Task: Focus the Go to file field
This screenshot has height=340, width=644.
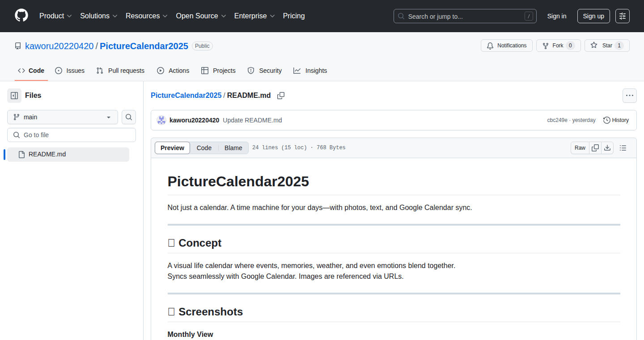Action: 72,135
